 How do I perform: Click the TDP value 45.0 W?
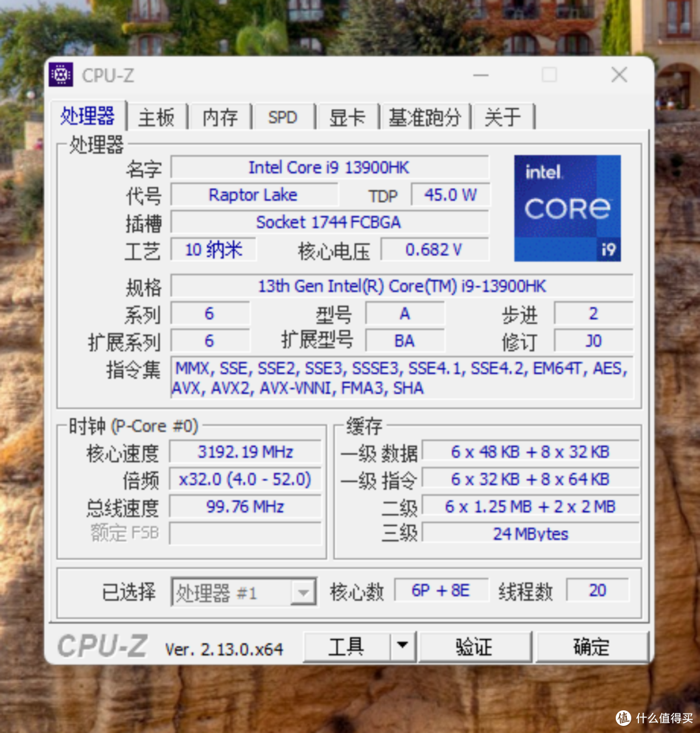(x=450, y=194)
